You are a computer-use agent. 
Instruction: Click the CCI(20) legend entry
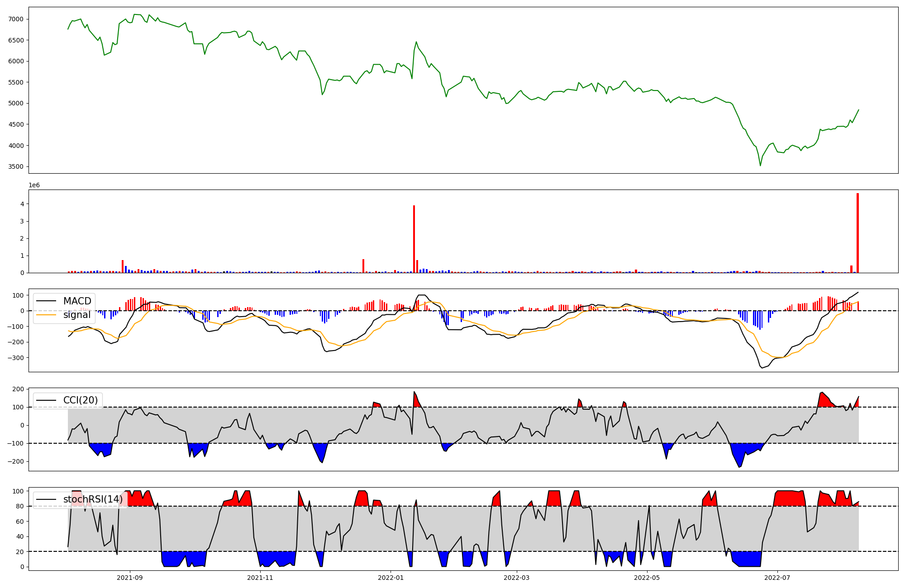[x=81, y=400]
